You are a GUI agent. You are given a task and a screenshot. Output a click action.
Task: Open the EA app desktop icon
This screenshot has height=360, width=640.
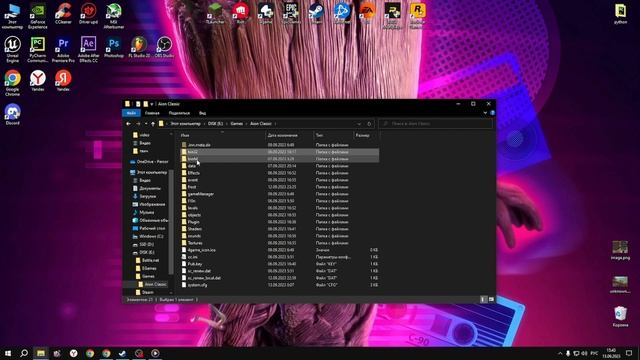[x=367, y=13]
